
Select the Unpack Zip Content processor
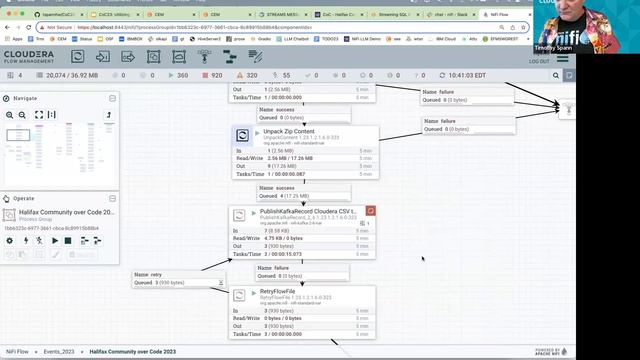click(x=305, y=153)
